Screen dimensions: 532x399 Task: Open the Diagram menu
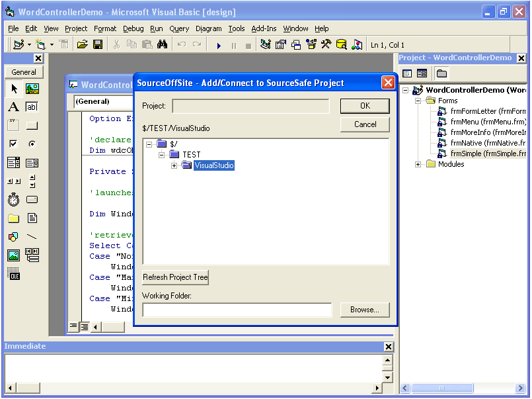(x=208, y=28)
